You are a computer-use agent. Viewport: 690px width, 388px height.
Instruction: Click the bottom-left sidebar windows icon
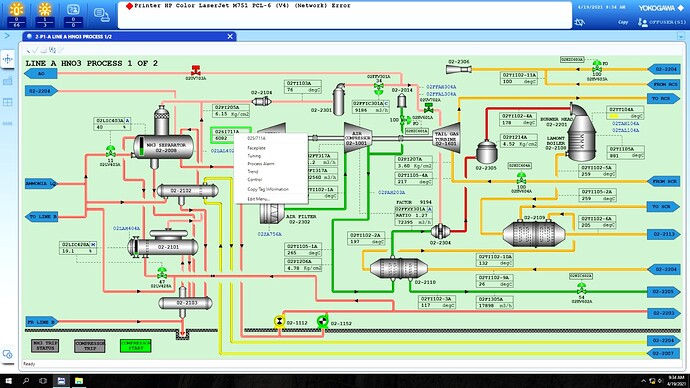pos(8,354)
